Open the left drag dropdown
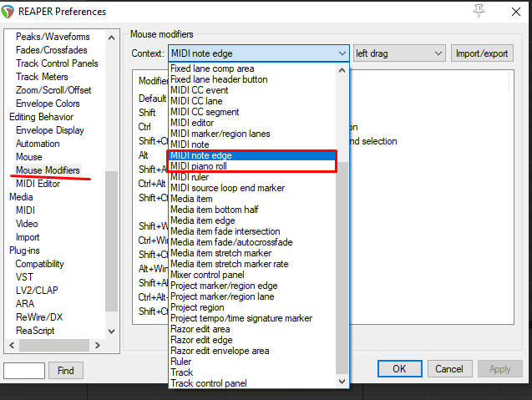 click(x=399, y=53)
